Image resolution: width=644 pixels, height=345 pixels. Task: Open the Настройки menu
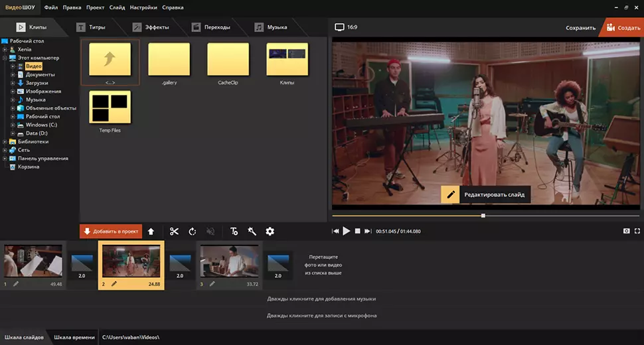coord(143,8)
